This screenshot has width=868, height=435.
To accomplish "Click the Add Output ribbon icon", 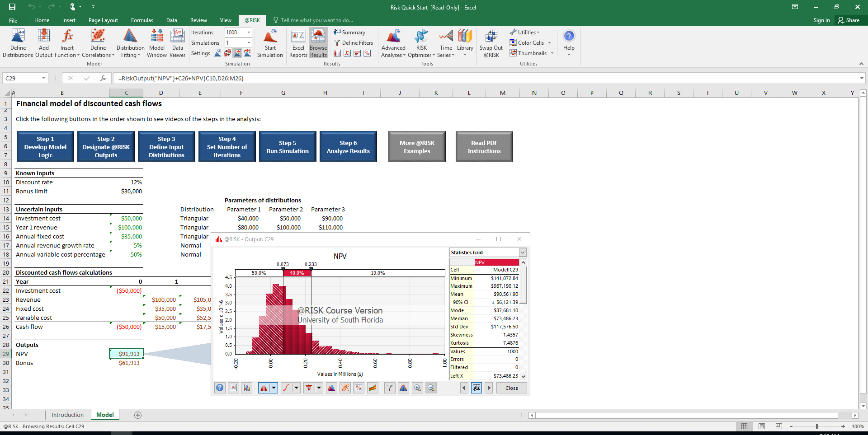I will point(44,43).
